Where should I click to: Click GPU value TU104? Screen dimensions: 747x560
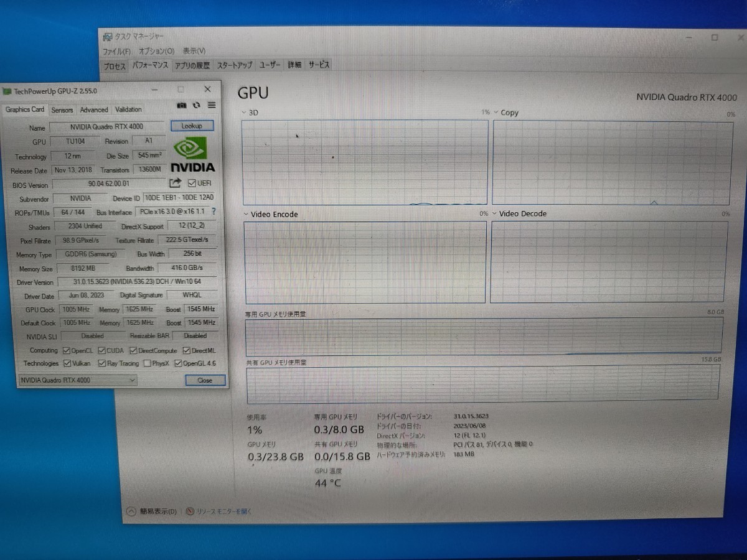click(x=75, y=141)
